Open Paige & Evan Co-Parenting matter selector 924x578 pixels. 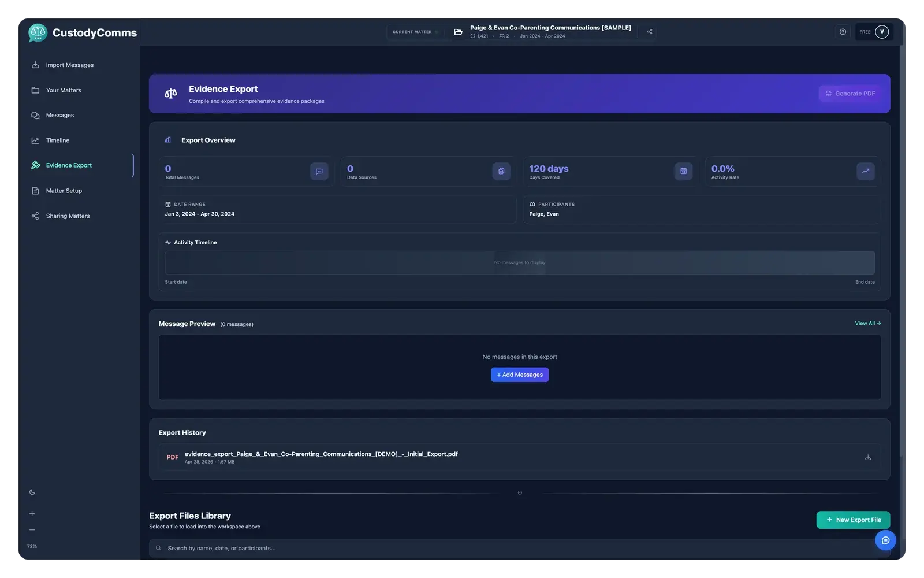(550, 32)
